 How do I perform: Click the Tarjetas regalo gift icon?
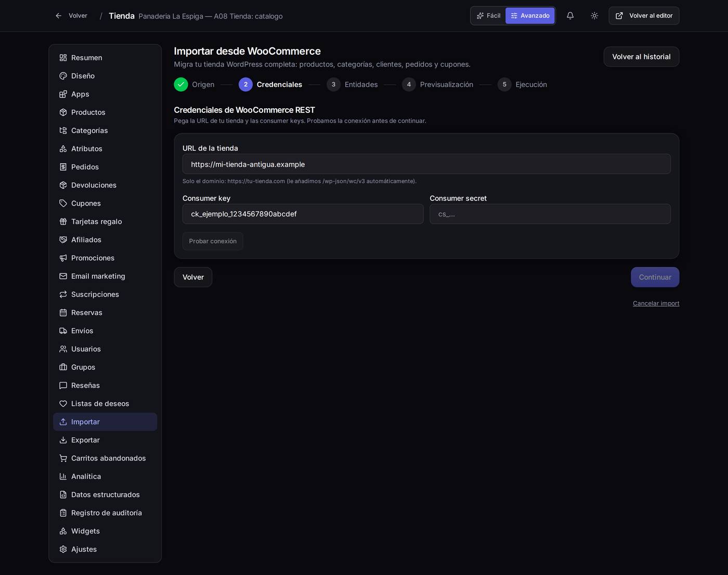click(x=63, y=222)
